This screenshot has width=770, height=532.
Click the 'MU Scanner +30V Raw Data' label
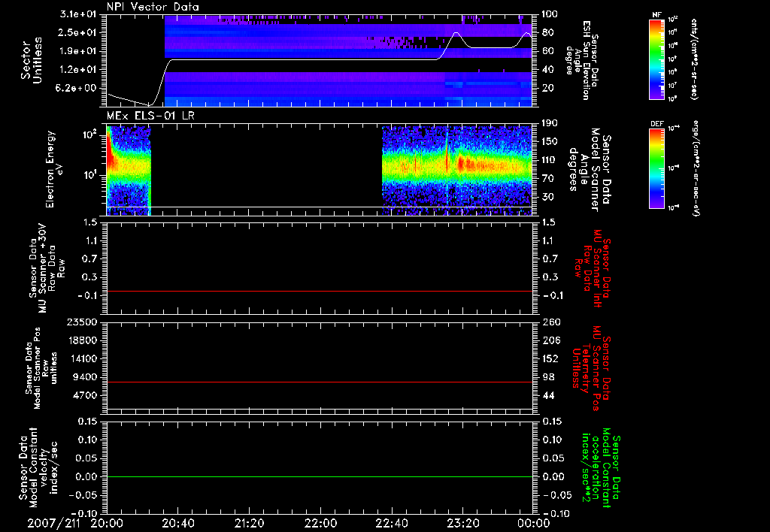47,268
